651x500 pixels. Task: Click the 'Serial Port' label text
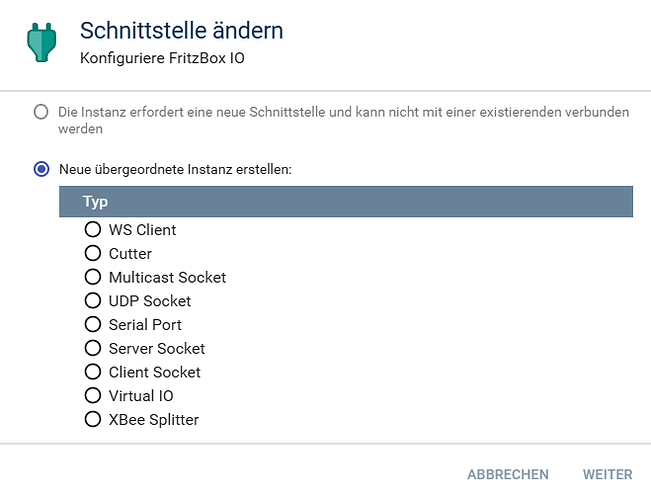pyautogui.click(x=145, y=325)
